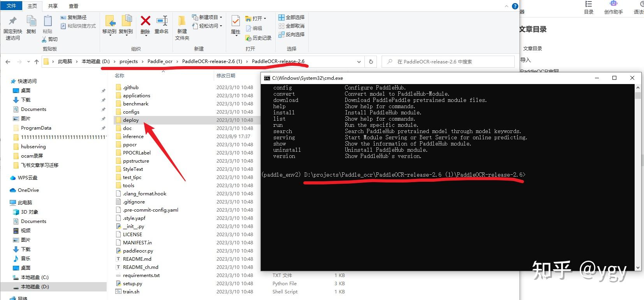Copy the file path with 复制路径
The image size is (644, 300).
click(74, 18)
